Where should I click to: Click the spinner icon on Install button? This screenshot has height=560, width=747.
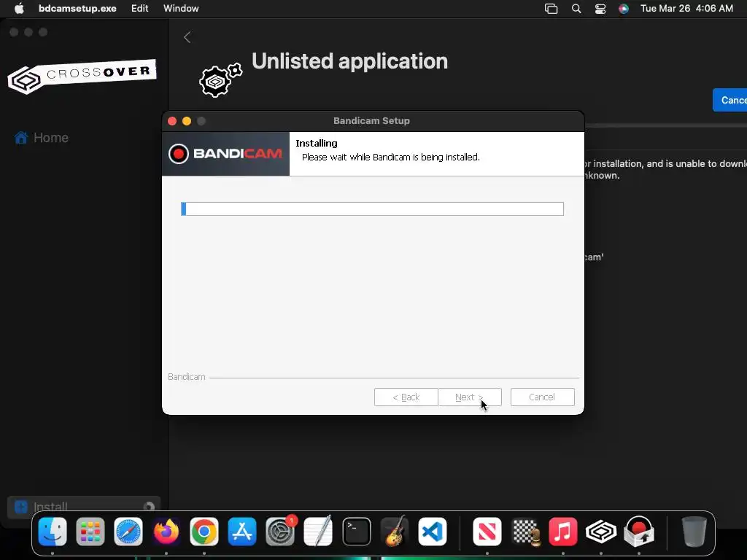coord(149,507)
